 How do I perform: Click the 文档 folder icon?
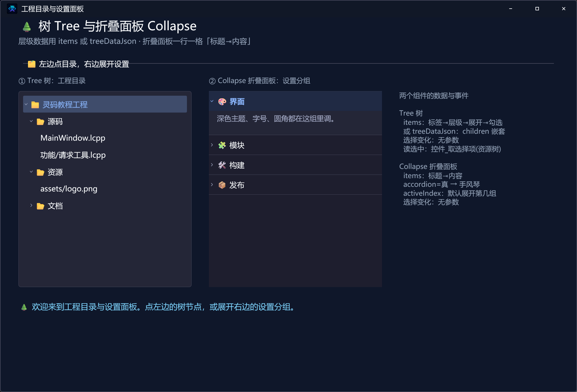[41, 206]
